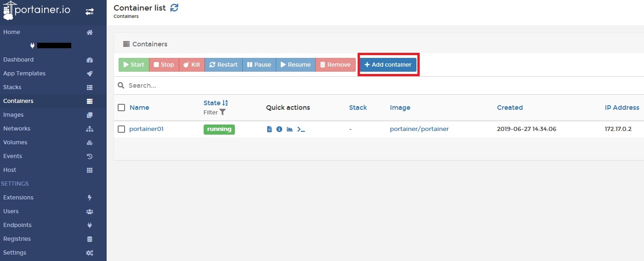
Task: Focus the container Search field
Action: [382, 85]
